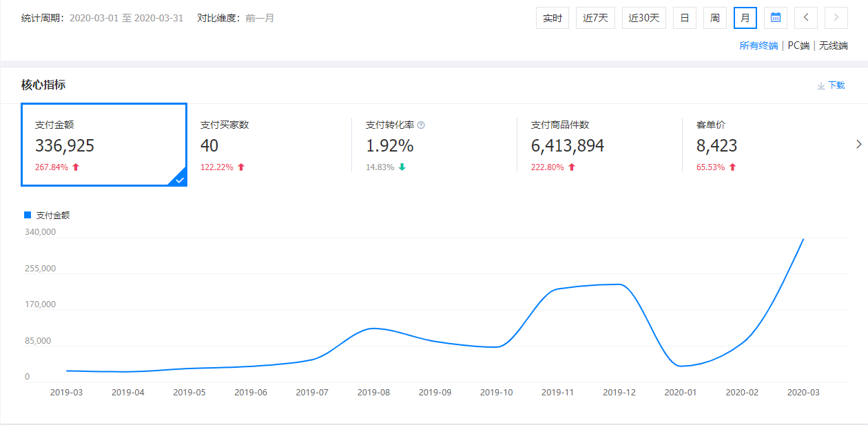Click the red up arrow under 支付金额
868x425 pixels.
(76, 167)
